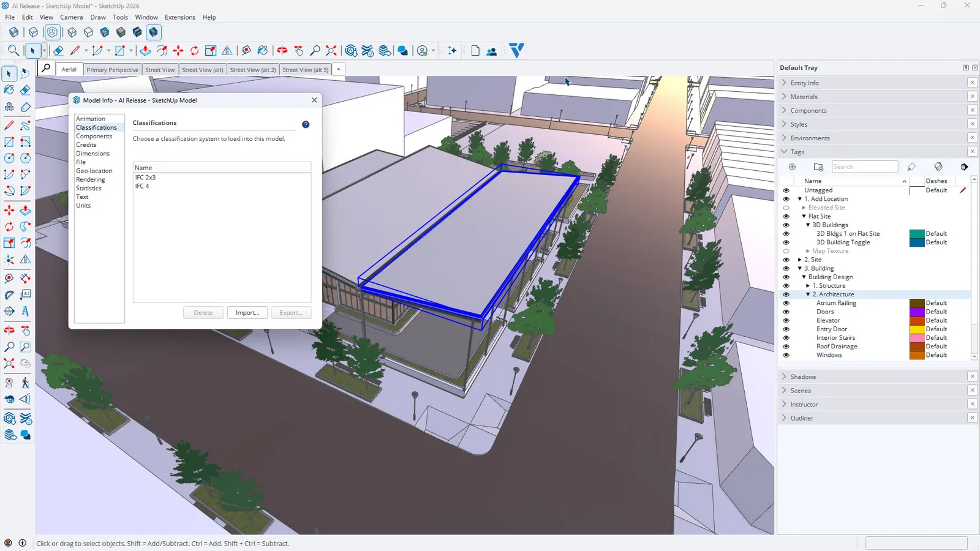Click the scene search magnifier icon

pos(46,69)
